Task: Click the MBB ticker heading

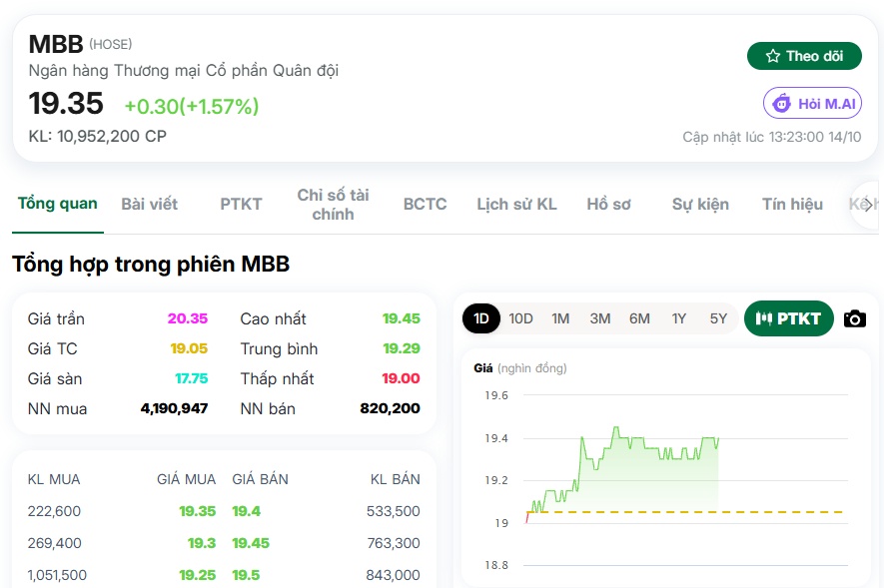Action: 56,44
